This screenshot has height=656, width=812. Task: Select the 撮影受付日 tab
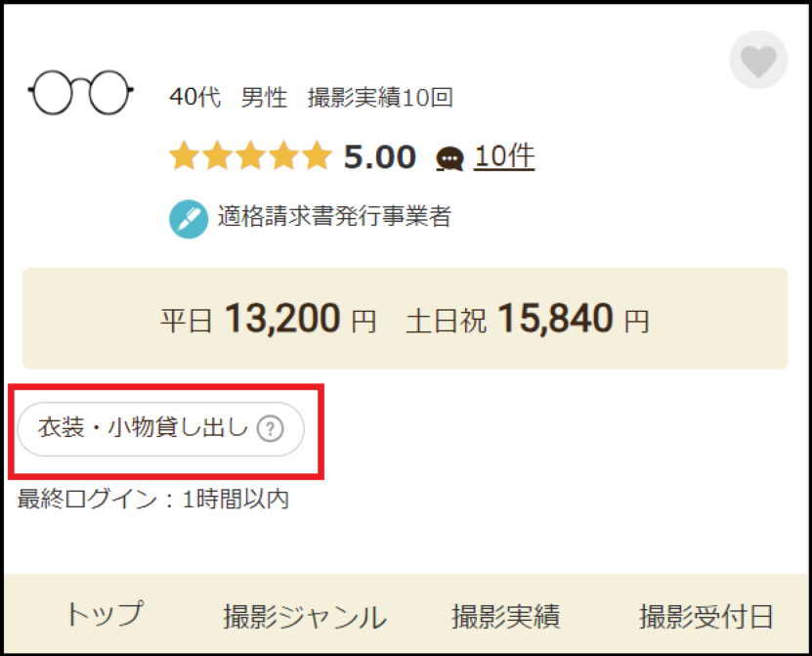click(x=706, y=617)
